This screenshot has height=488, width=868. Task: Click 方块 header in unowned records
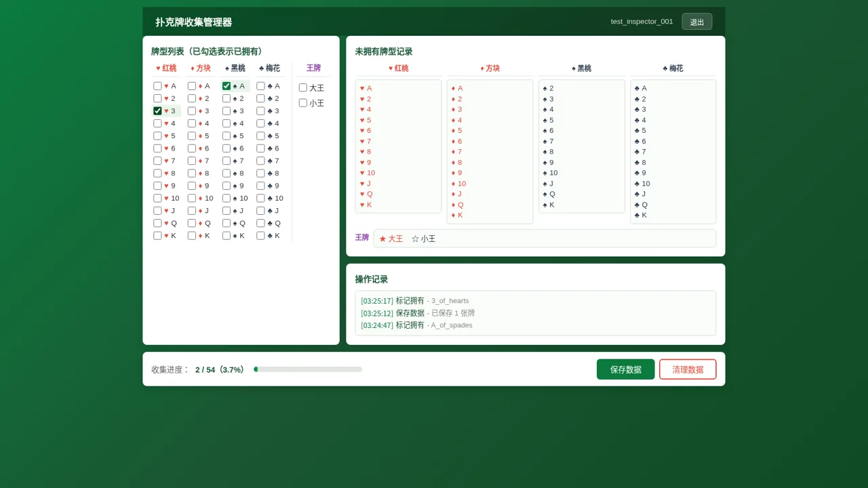pyautogui.click(x=490, y=68)
